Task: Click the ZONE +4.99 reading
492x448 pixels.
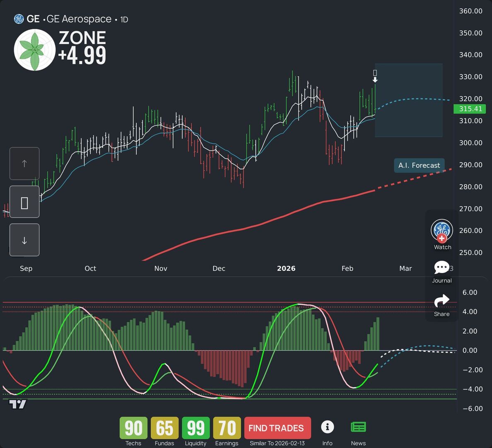Action: (82, 48)
